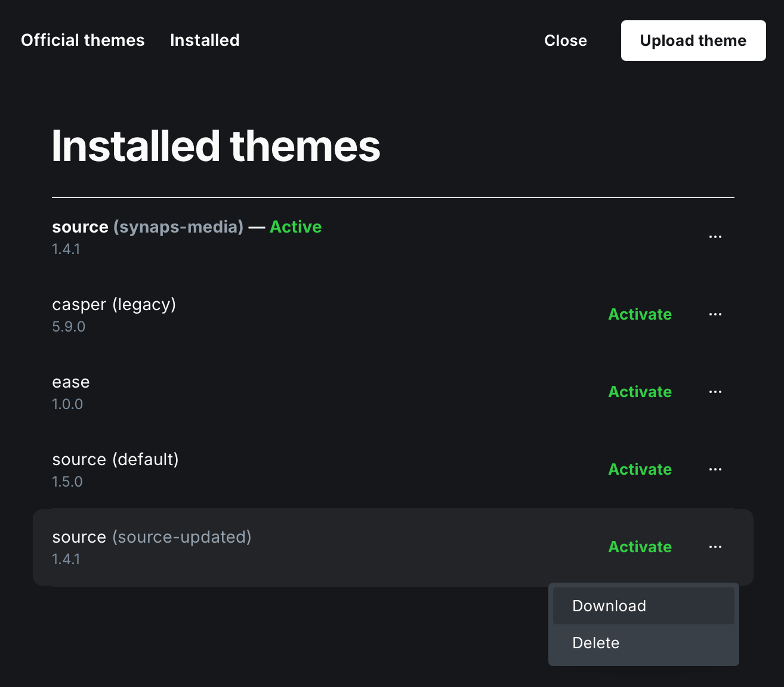
Task: Open more options for source (default)
Action: coord(715,469)
